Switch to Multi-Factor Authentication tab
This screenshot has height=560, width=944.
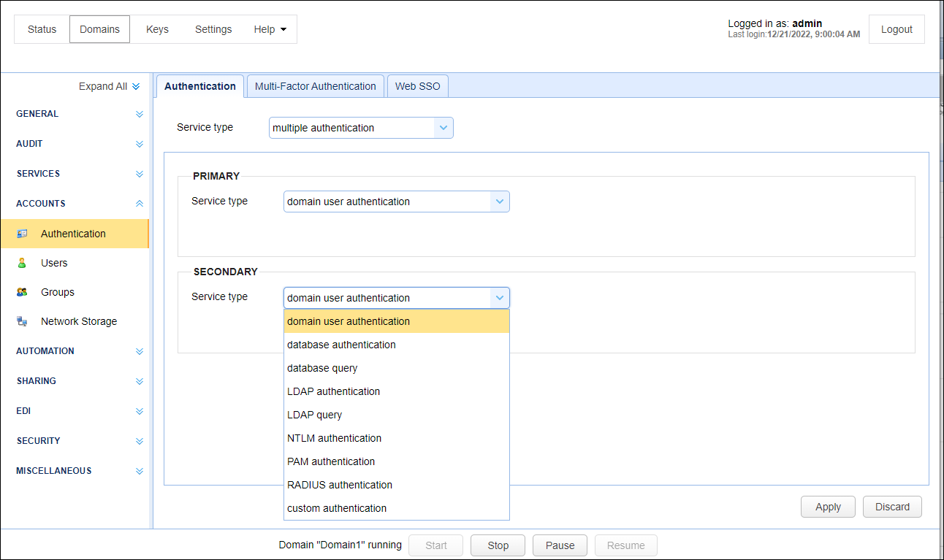316,86
